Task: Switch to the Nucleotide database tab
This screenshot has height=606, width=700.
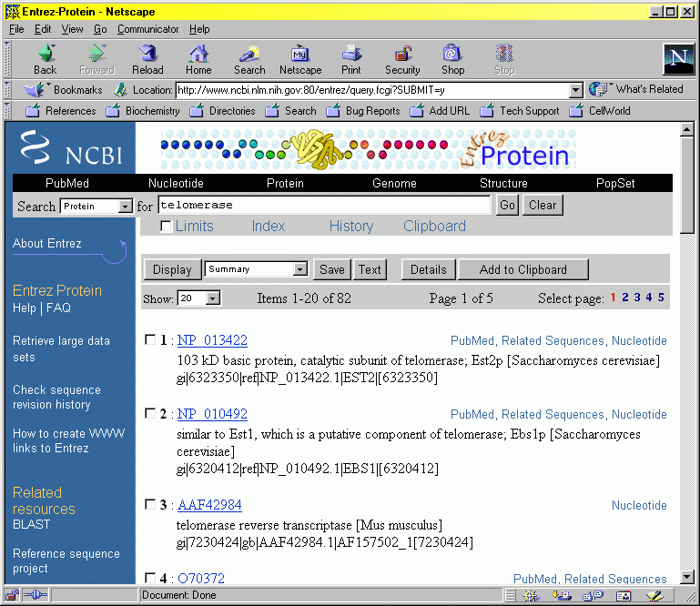Action: pos(176,183)
